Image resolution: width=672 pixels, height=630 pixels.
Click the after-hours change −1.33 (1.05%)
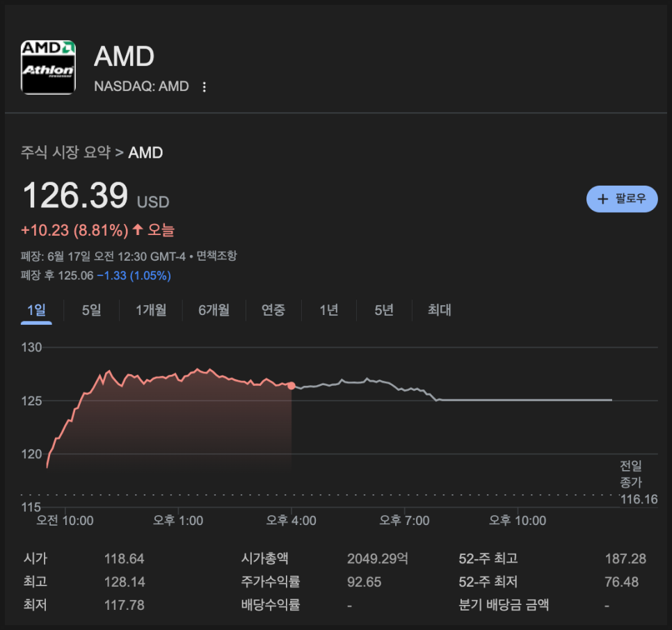pos(134,275)
